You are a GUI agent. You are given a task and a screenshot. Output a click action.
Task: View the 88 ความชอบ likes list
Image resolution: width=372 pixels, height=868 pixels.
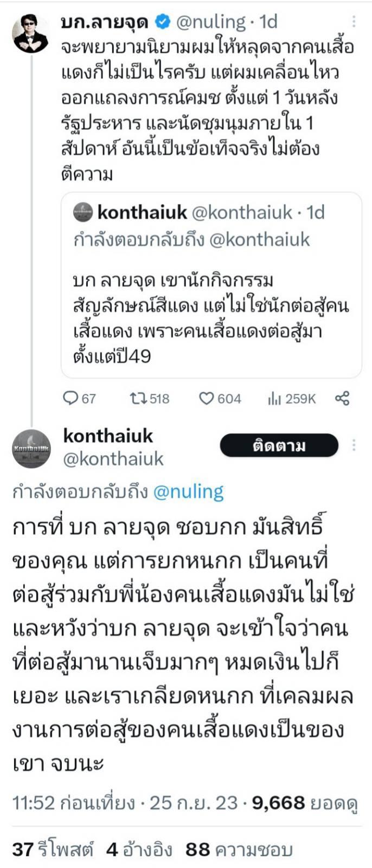tap(239, 849)
